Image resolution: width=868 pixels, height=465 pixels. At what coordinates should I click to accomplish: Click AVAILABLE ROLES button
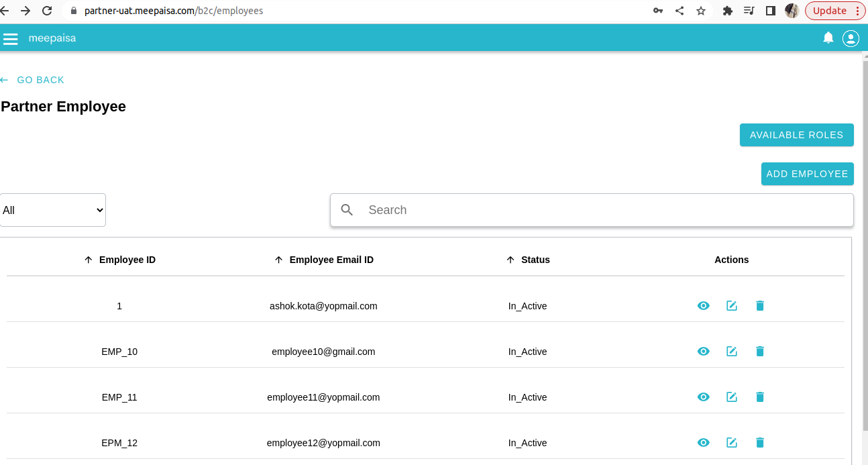coord(797,135)
